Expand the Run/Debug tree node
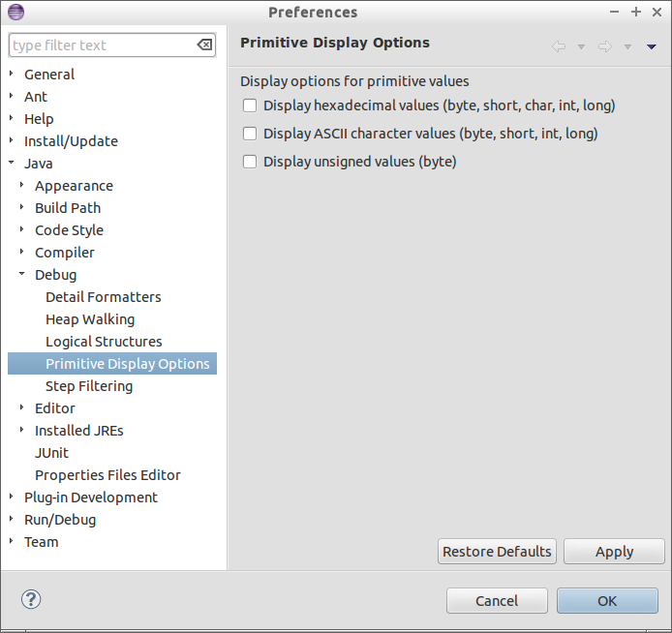The width and height of the screenshot is (672, 633). tap(12, 520)
